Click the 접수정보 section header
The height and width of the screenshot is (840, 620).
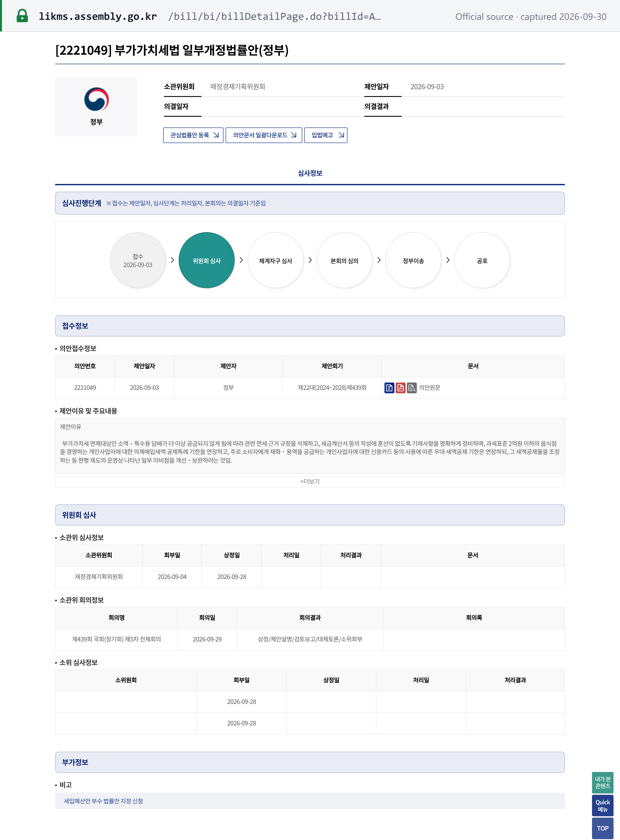(x=310, y=326)
